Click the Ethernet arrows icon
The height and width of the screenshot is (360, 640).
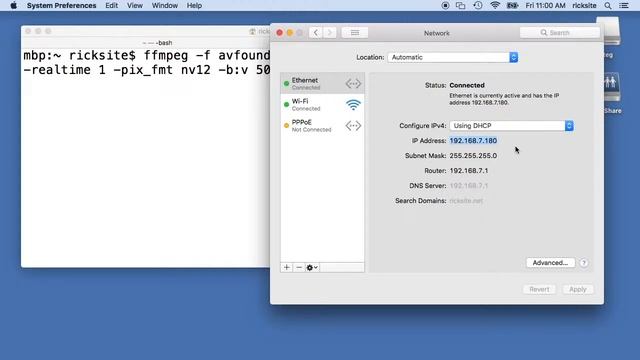(353, 83)
